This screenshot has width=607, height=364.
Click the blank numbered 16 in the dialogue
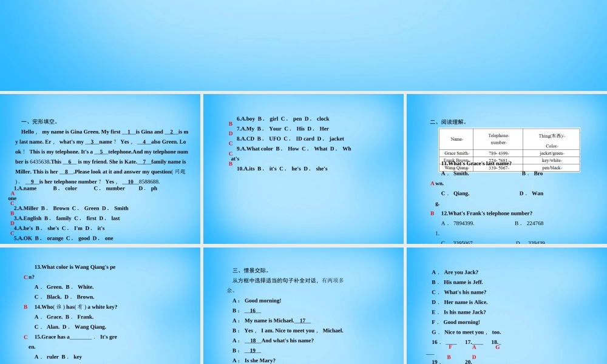(x=252, y=311)
